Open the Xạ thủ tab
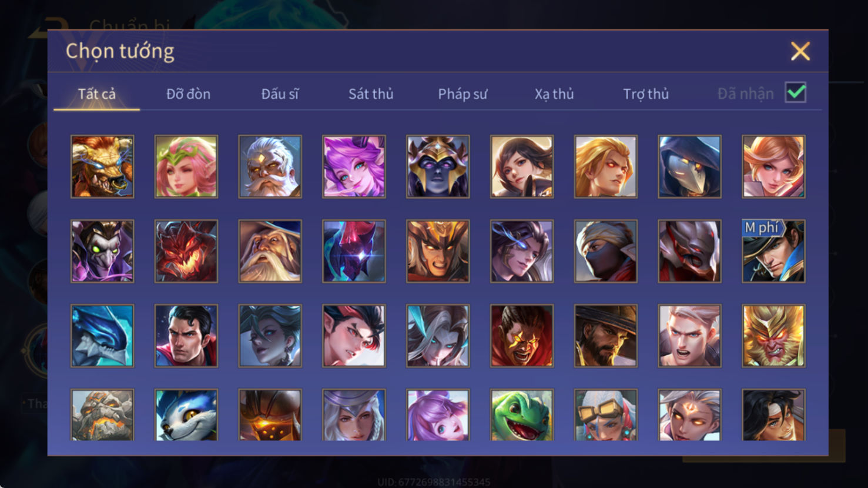Viewport: 868px width, 488px height. click(554, 94)
